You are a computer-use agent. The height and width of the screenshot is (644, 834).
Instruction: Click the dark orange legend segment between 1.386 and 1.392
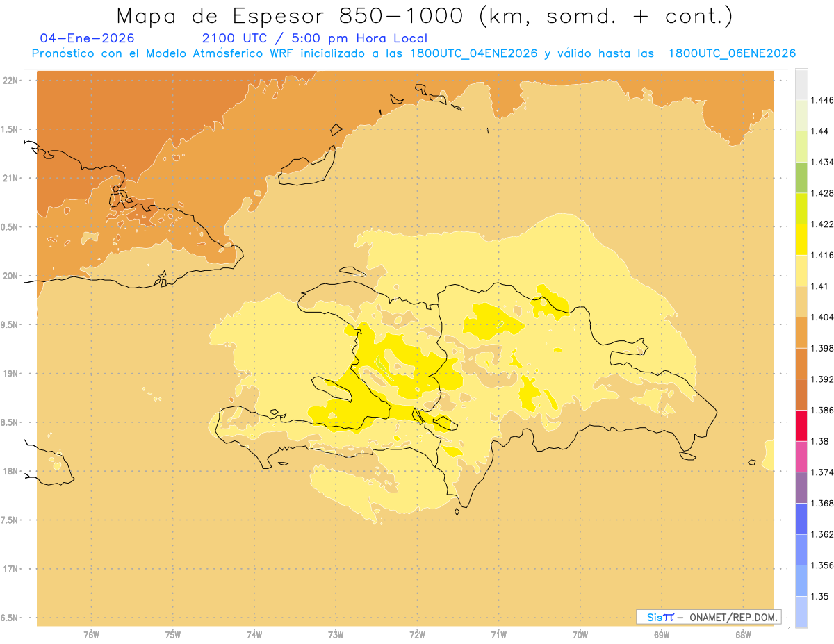[x=801, y=394]
